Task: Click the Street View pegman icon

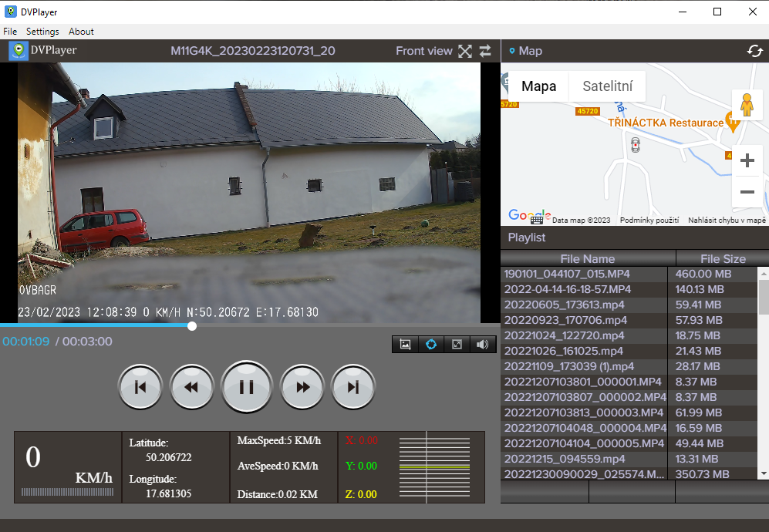Action: click(x=747, y=104)
